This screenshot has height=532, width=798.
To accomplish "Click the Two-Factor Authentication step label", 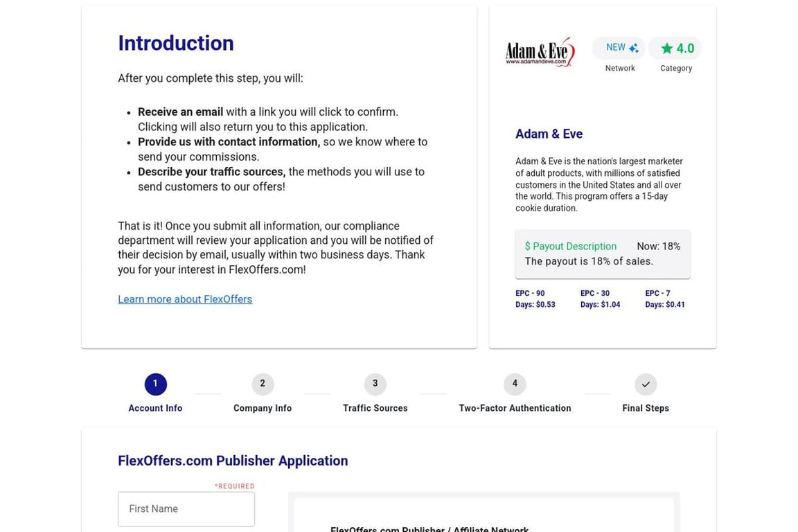I will pyautogui.click(x=515, y=408).
